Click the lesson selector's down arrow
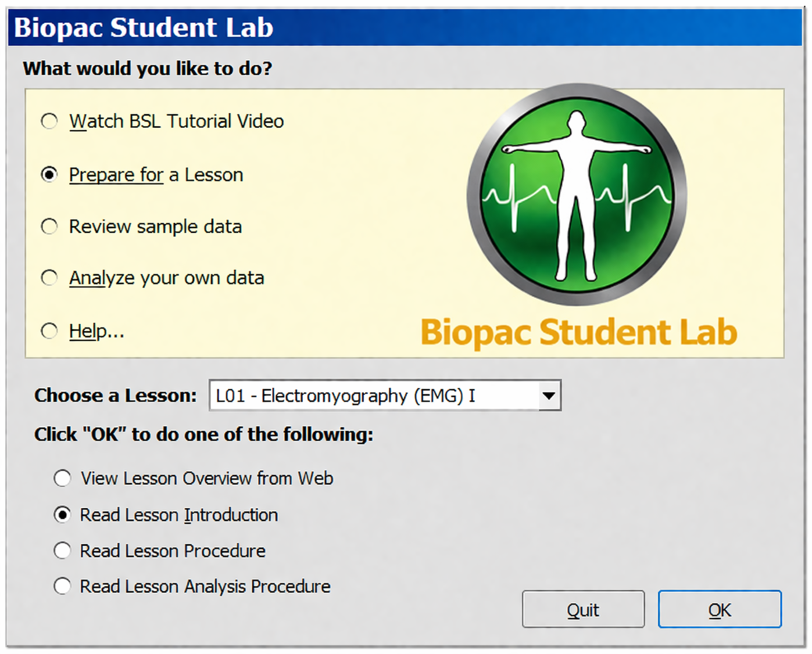The width and height of the screenshot is (812, 654). pos(549,396)
